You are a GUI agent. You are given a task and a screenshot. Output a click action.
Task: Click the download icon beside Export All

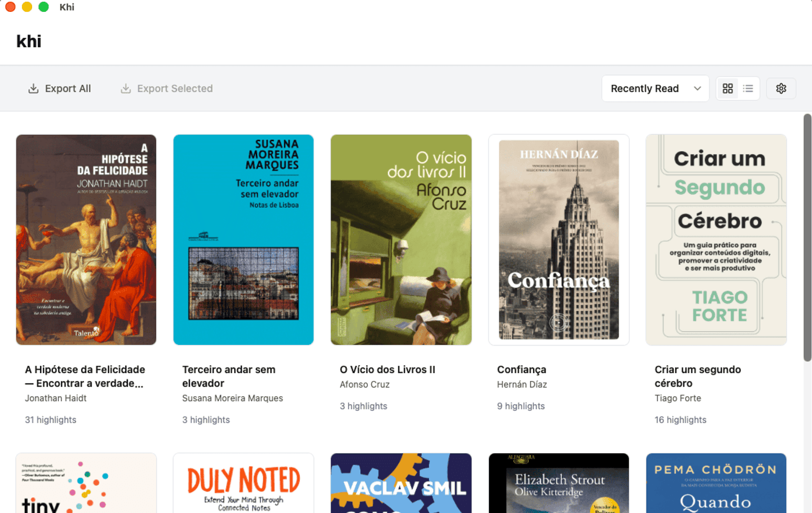33,89
